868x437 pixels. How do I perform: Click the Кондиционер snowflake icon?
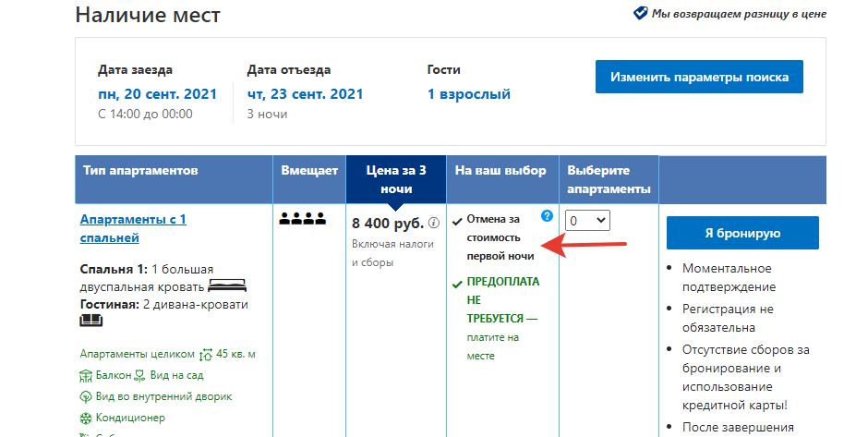tap(86, 419)
